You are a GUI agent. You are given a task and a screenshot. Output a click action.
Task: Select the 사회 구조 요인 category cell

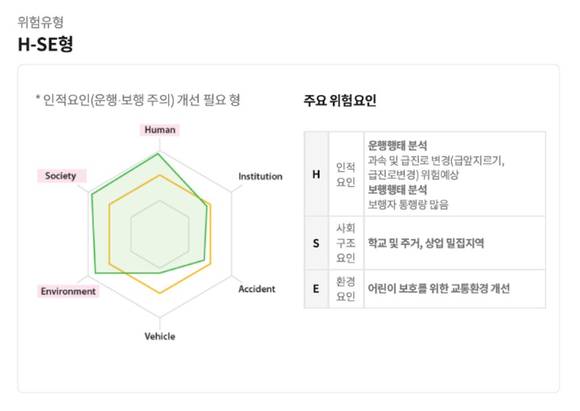coord(346,243)
